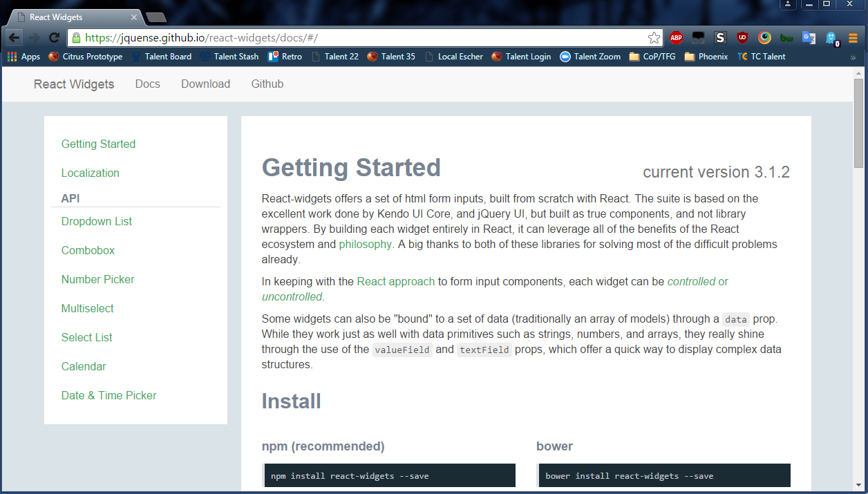The width and height of the screenshot is (868, 494).
Task: Click the 'current version 3.1.2' text
Action: (716, 172)
